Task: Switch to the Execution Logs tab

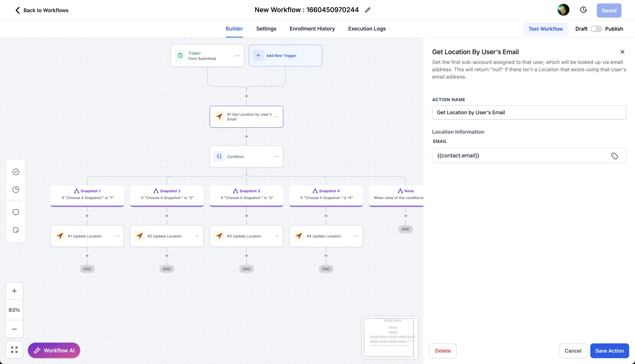Action: [x=367, y=29]
